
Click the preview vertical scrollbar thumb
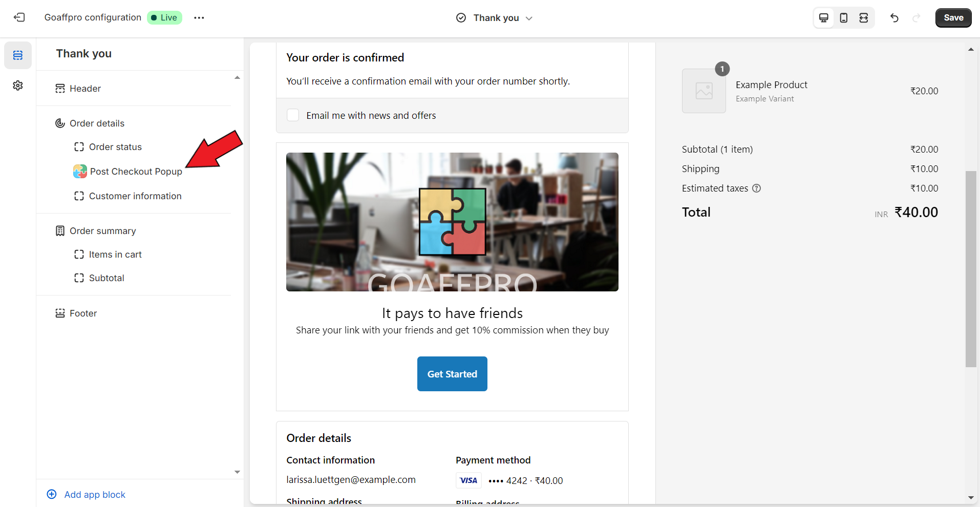pyautogui.click(x=970, y=269)
